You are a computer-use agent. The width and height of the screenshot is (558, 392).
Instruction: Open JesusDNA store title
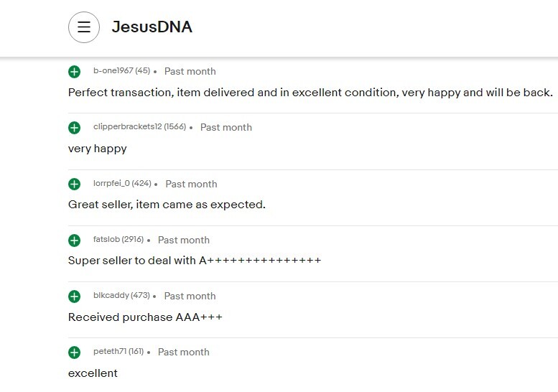[152, 27]
